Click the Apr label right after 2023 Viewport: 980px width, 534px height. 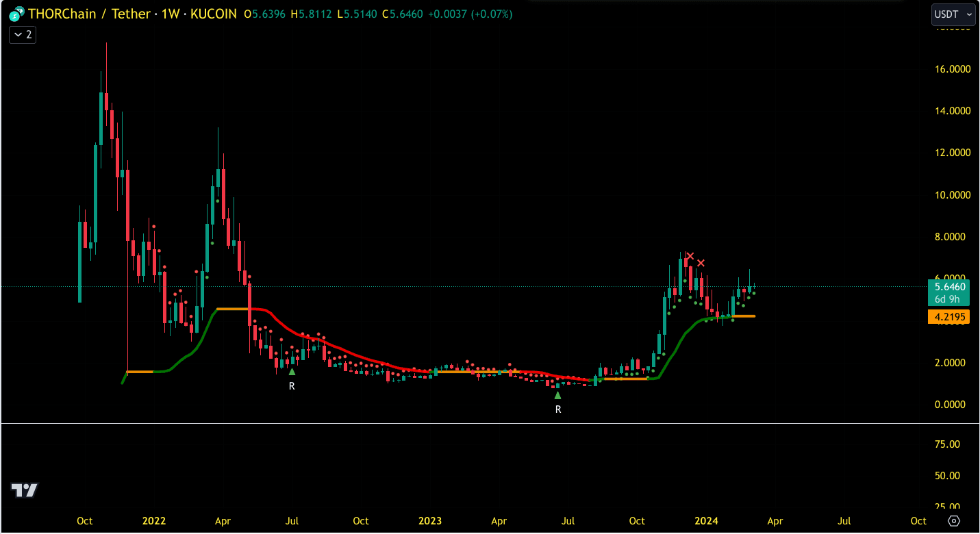click(499, 521)
